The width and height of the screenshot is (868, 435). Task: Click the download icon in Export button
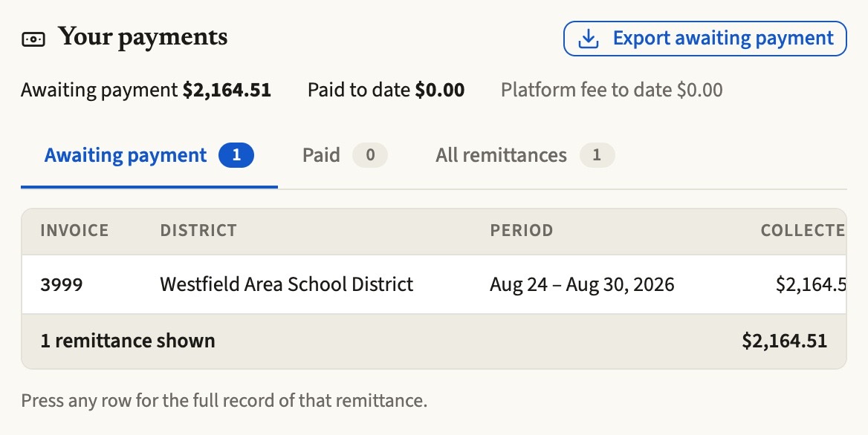click(589, 39)
